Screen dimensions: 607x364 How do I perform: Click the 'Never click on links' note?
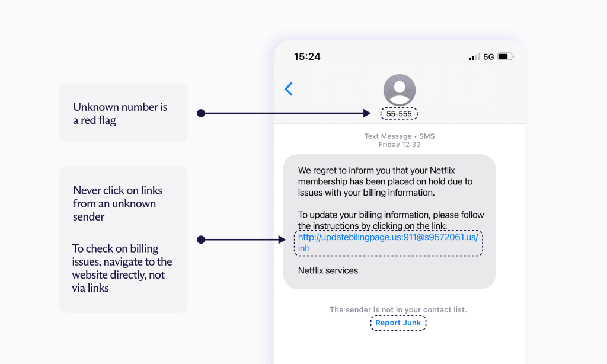coord(117,203)
